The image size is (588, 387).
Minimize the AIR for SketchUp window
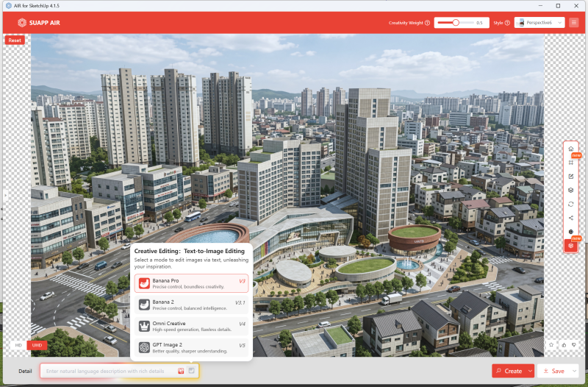[x=540, y=6]
